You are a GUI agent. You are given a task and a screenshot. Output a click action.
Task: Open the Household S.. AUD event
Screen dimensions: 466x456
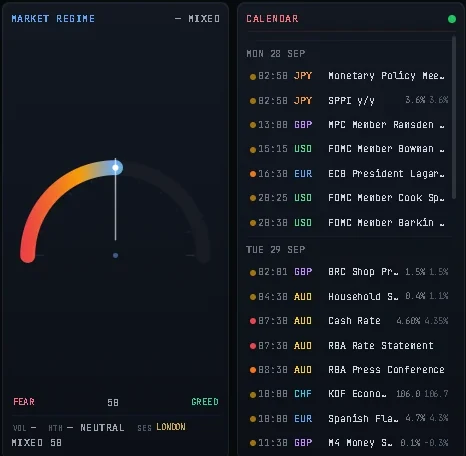coord(349,296)
